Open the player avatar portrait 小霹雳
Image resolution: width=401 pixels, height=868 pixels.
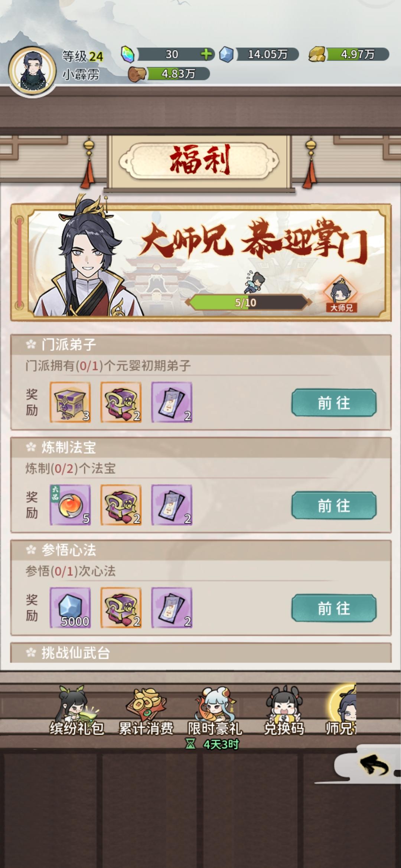[32, 70]
